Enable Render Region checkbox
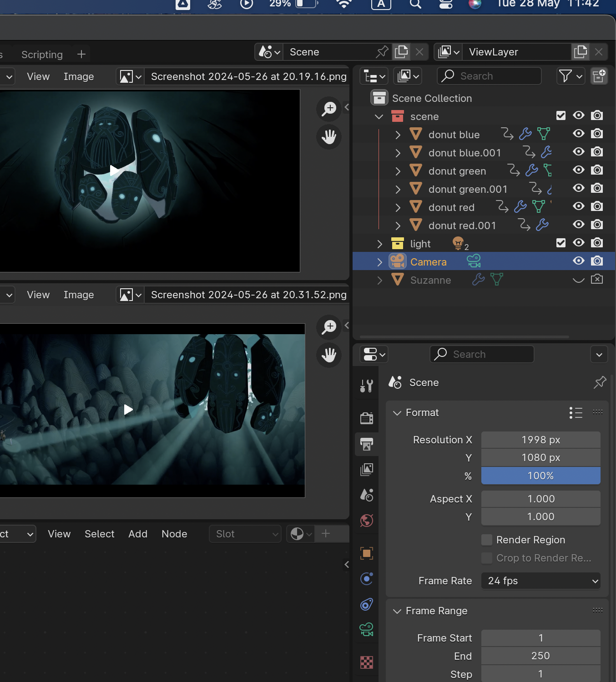The width and height of the screenshot is (616, 682). click(487, 540)
